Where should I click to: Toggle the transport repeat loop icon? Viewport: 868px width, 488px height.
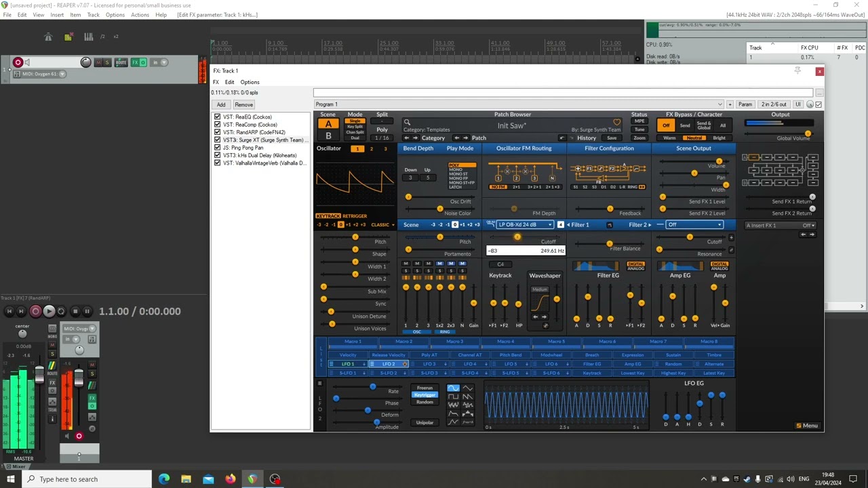61,311
